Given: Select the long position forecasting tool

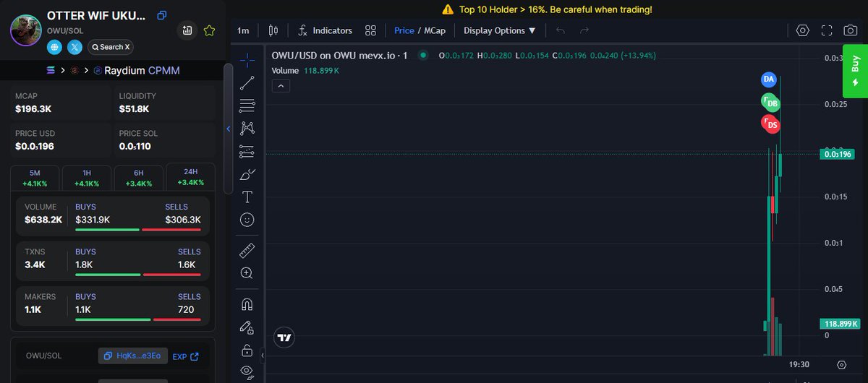Looking at the screenshot, I should pyautogui.click(x=247, y=152).
